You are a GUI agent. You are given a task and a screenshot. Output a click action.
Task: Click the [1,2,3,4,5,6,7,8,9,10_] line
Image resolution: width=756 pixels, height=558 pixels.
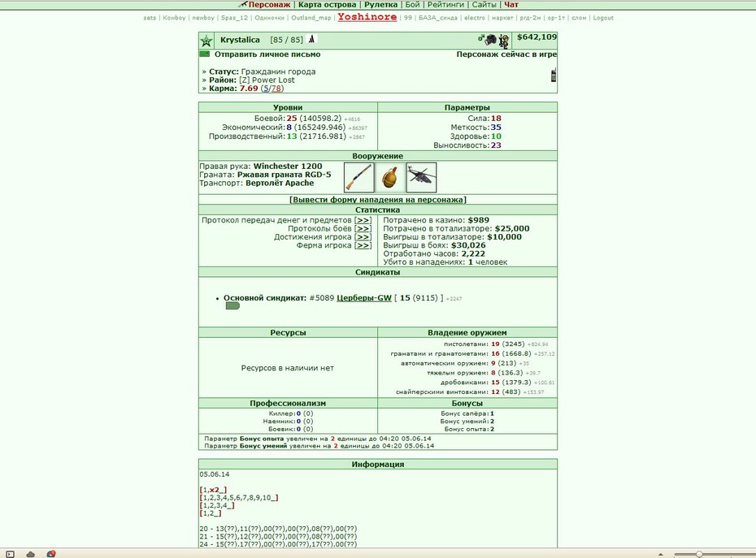(239, 498)
